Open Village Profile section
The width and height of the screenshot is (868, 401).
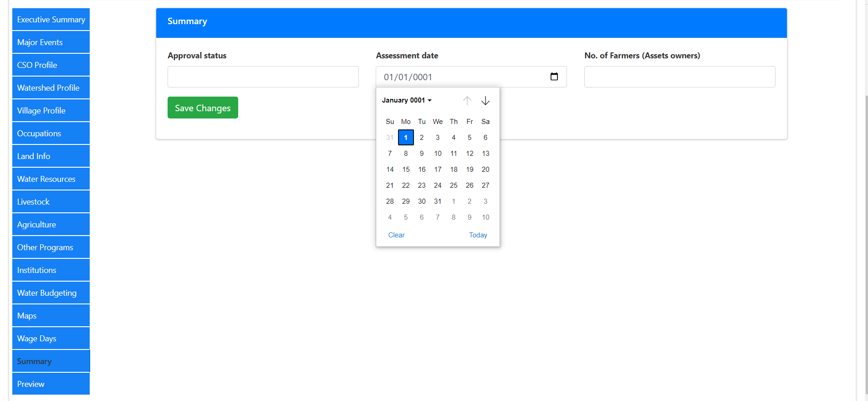(51, 110)
